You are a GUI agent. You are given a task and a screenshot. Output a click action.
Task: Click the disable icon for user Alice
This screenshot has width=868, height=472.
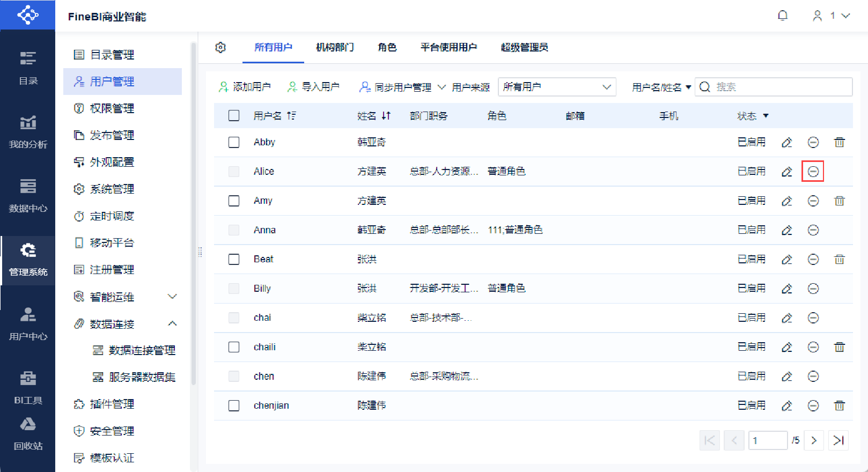813,172
